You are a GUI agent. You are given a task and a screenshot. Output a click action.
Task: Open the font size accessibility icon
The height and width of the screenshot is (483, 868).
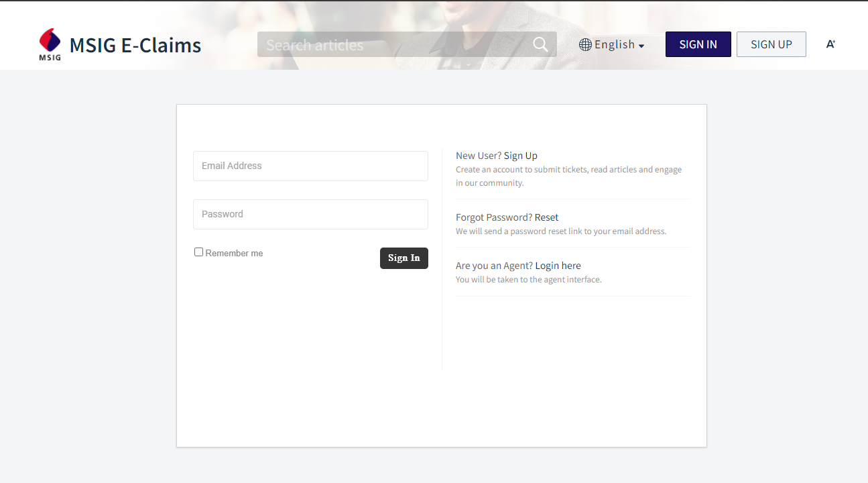click(830, 44)
